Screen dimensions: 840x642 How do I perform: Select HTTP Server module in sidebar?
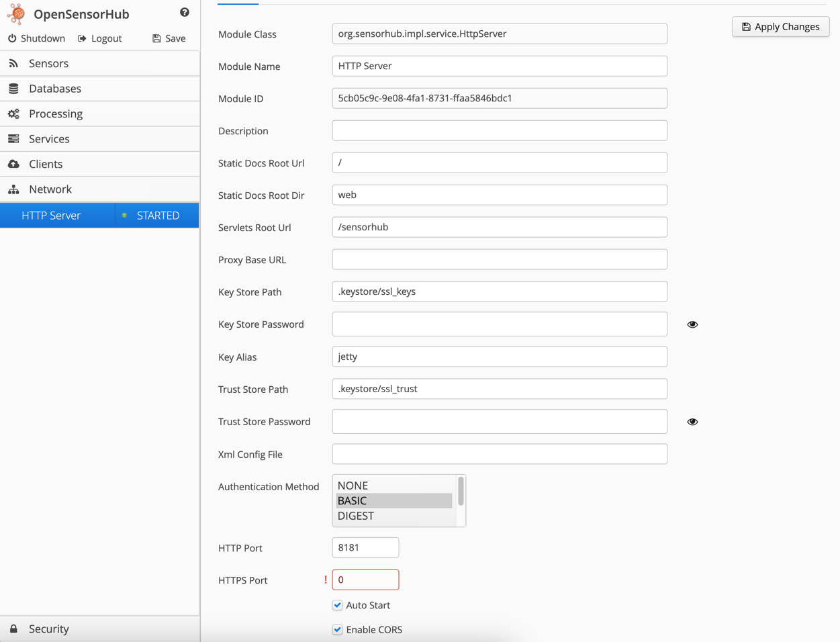click(51, 216)
